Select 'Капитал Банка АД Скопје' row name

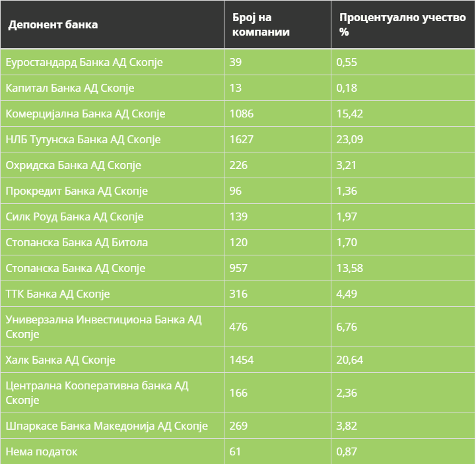(112, 88)
